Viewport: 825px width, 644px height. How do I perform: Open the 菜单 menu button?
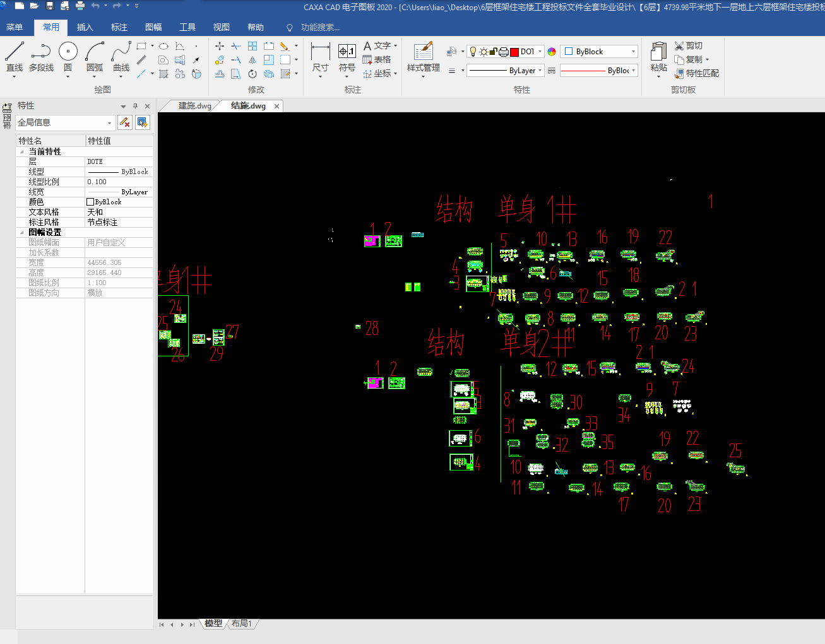tap(15, 27)
